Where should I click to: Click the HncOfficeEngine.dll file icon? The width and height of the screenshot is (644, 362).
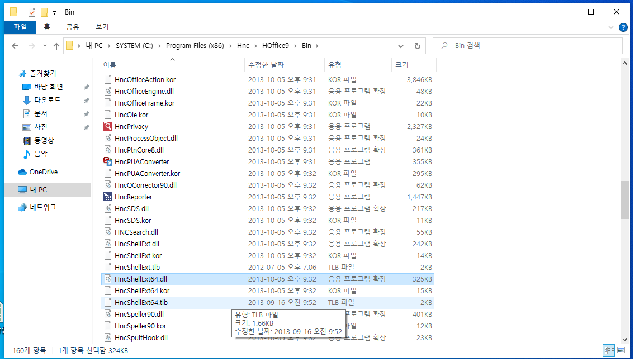pos(107,92)
